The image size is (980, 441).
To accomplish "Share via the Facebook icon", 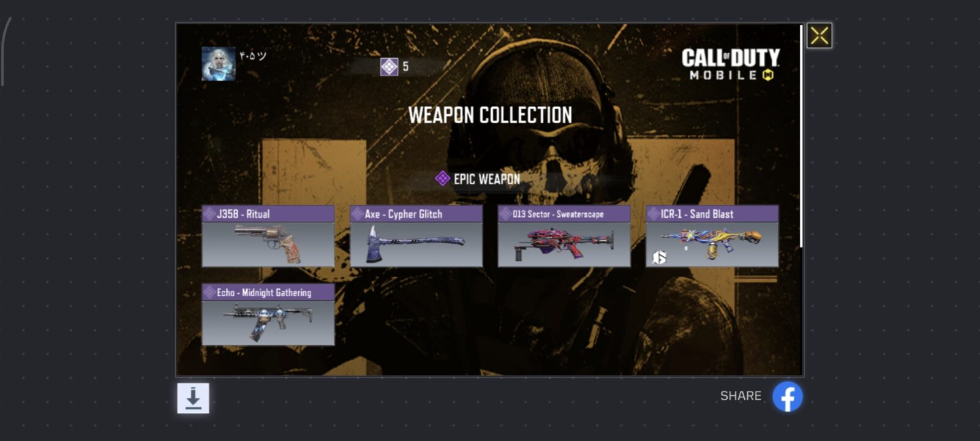I will pyautogui.click(x=788, y=397).
